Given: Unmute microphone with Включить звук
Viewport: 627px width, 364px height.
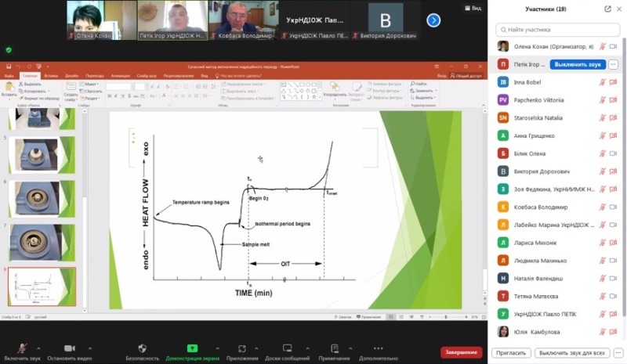Looking at the screenshot, I should coord(22,351).
